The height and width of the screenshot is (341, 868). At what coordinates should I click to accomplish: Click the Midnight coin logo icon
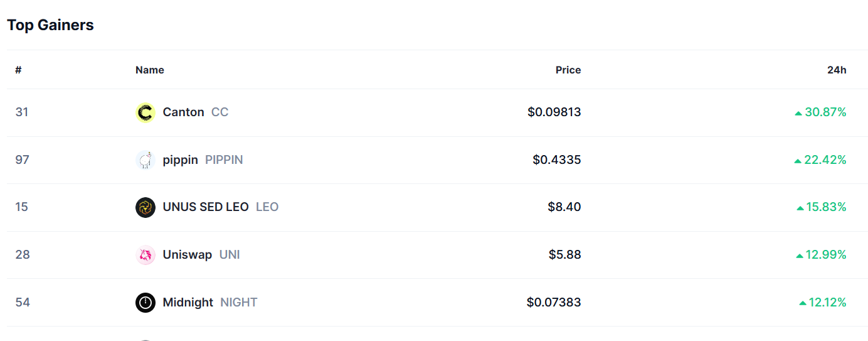(146, 303)
